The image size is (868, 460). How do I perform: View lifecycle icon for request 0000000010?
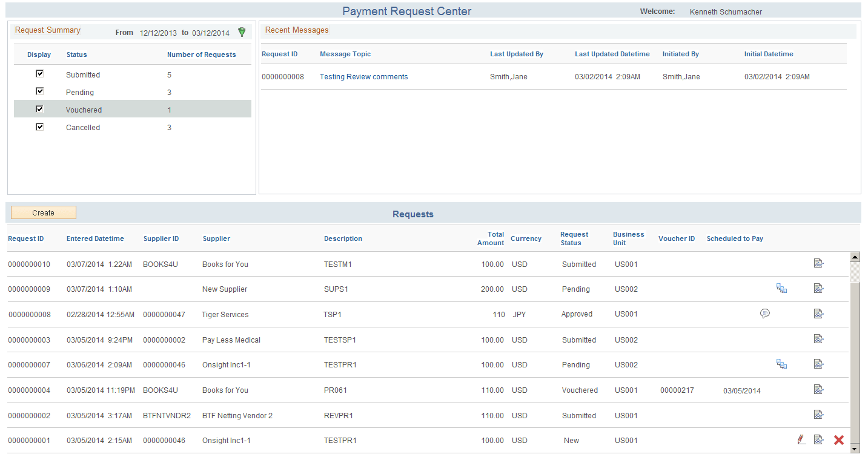click(x=819, y=263)
